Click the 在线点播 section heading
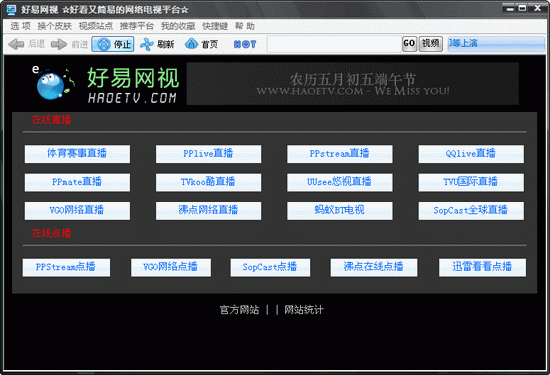550x375 pixels. [52, 233]
